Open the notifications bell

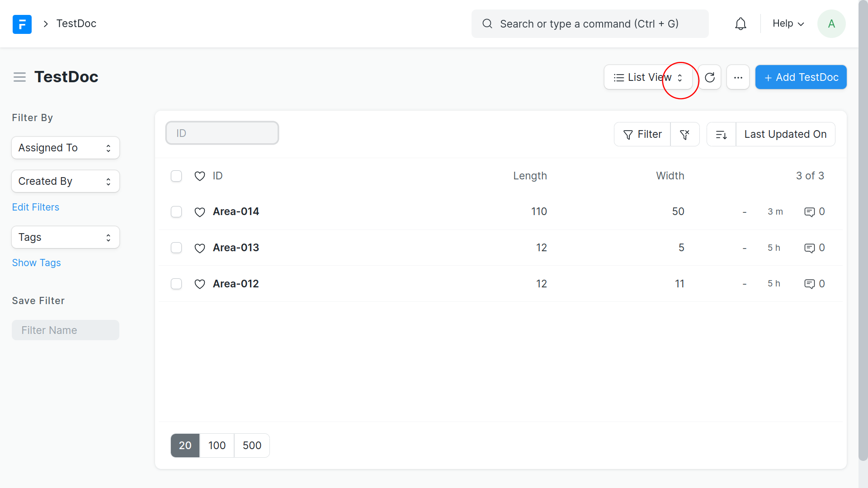(741, 24)
